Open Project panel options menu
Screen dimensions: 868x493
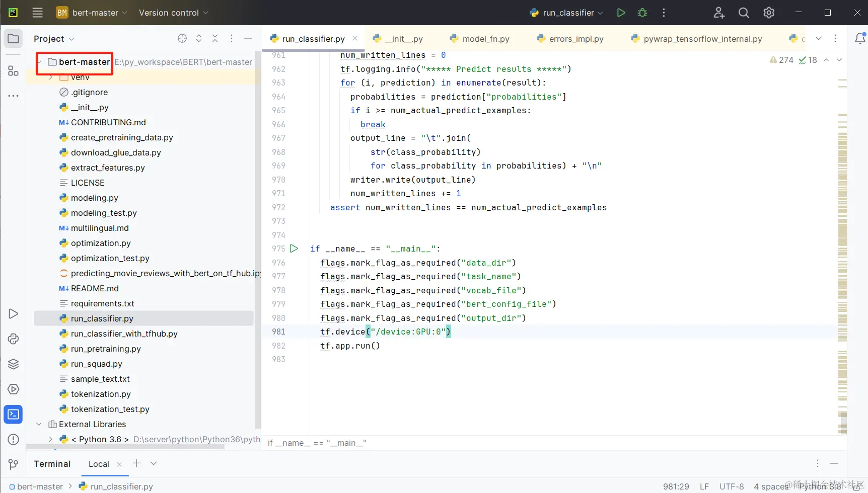(x=232, y=38)
